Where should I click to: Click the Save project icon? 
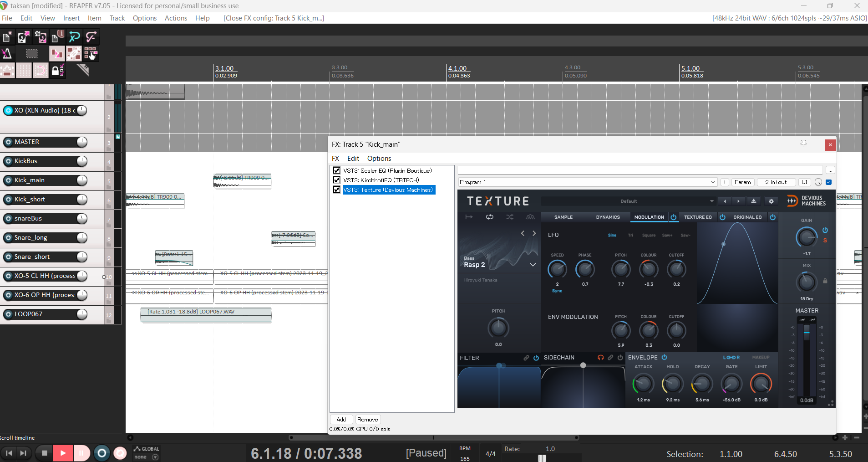pos(41,37)
